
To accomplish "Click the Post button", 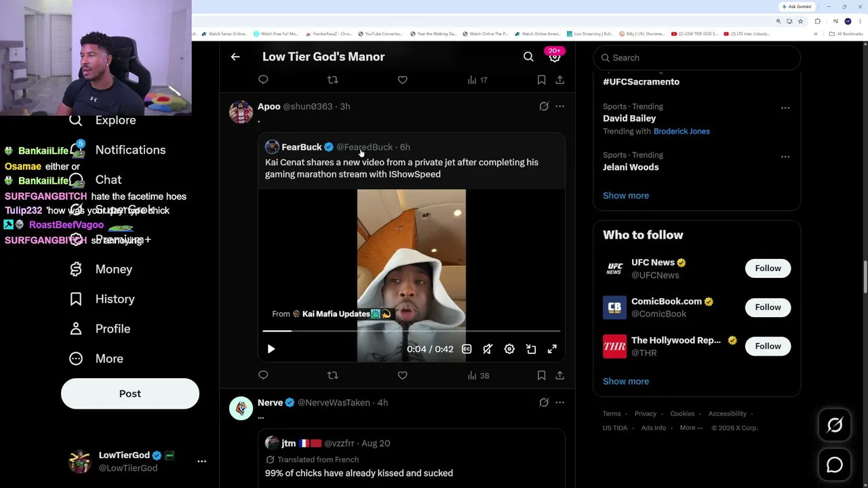I will [130, 394].
